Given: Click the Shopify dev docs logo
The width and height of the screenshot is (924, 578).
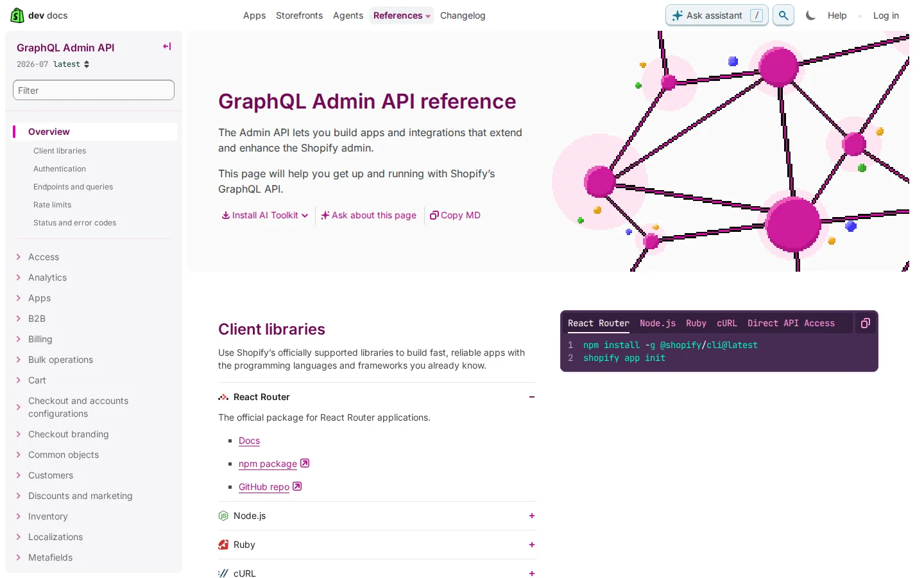Looking at the screenshot, I should [38, 15].
